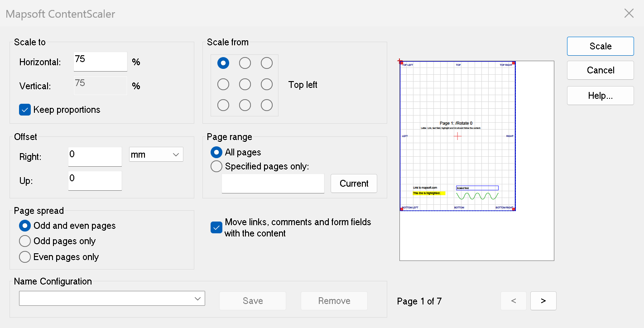644x328 pixels.
Task: Open Help for ContentScaler
Action: click(601, 96)
